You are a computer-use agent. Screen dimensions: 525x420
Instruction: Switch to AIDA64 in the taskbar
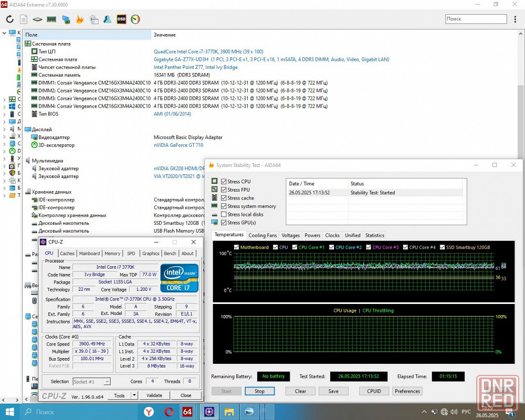pyautogui.click(x=187, y=412)
